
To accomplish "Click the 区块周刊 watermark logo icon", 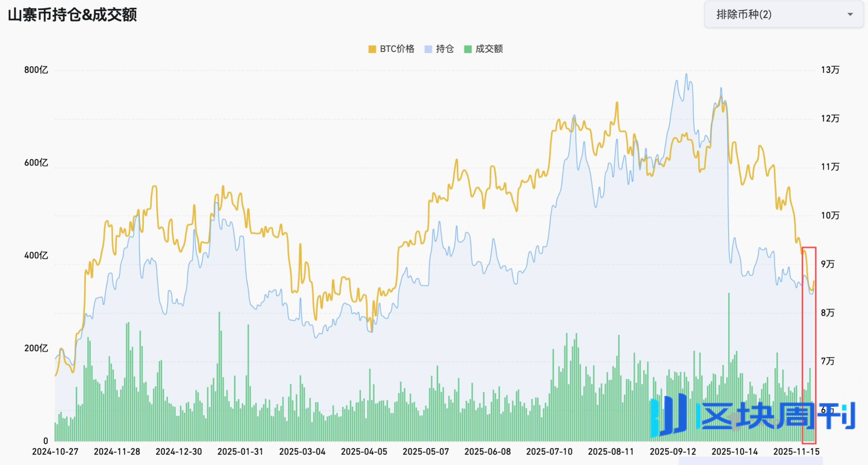I will [669, 416].
